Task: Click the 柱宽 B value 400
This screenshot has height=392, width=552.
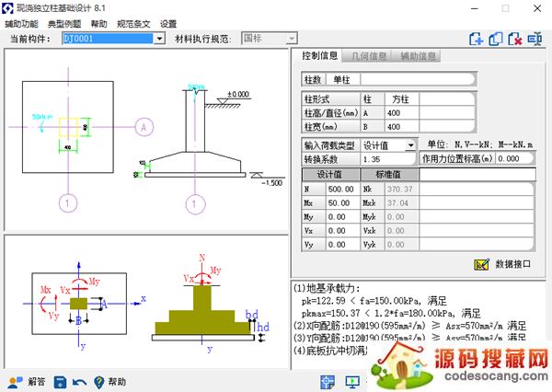Action: coord(401,127)
